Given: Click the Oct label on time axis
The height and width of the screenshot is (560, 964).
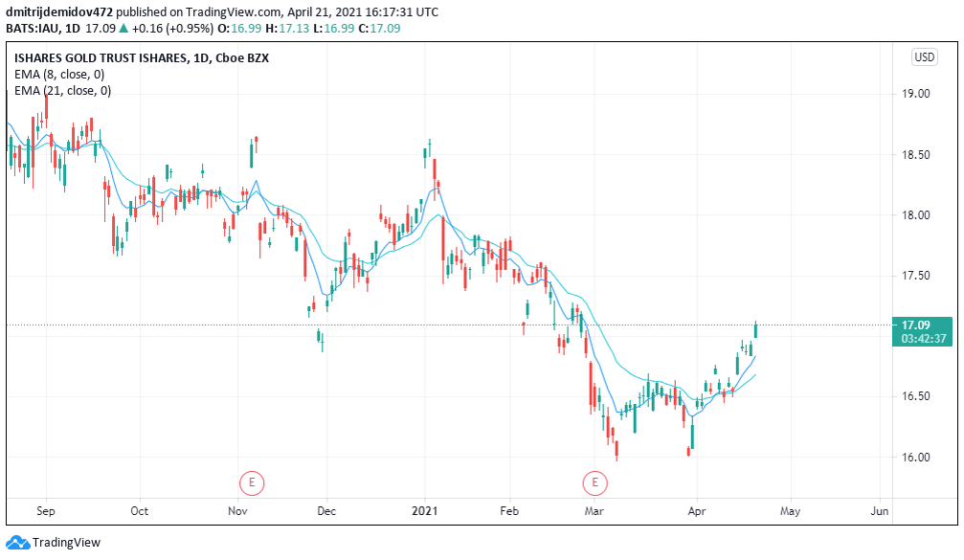Looking at the screenshot, I should (x=140, y=511).
